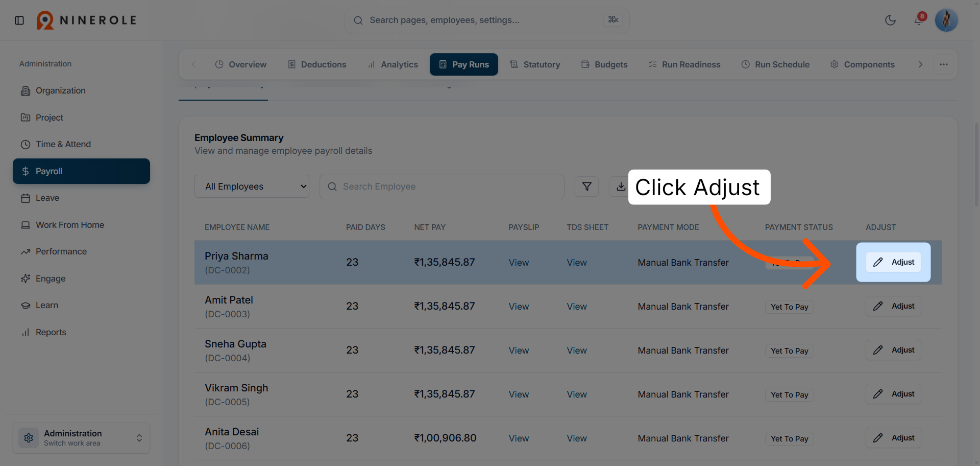980x466 pixels.
Task: Open Learn section
Action: coord(81,305)
